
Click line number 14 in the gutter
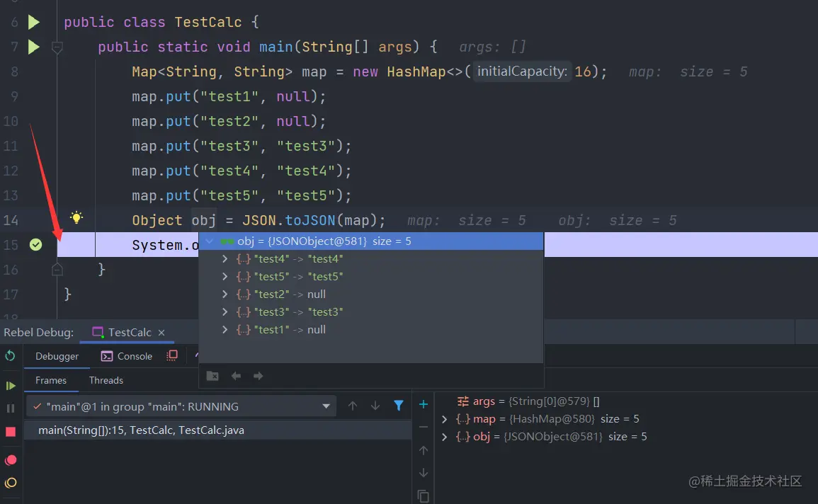pos(11,220)
